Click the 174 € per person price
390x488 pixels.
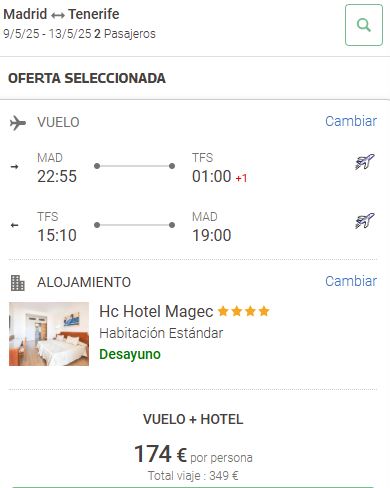(x=193, y=454)
